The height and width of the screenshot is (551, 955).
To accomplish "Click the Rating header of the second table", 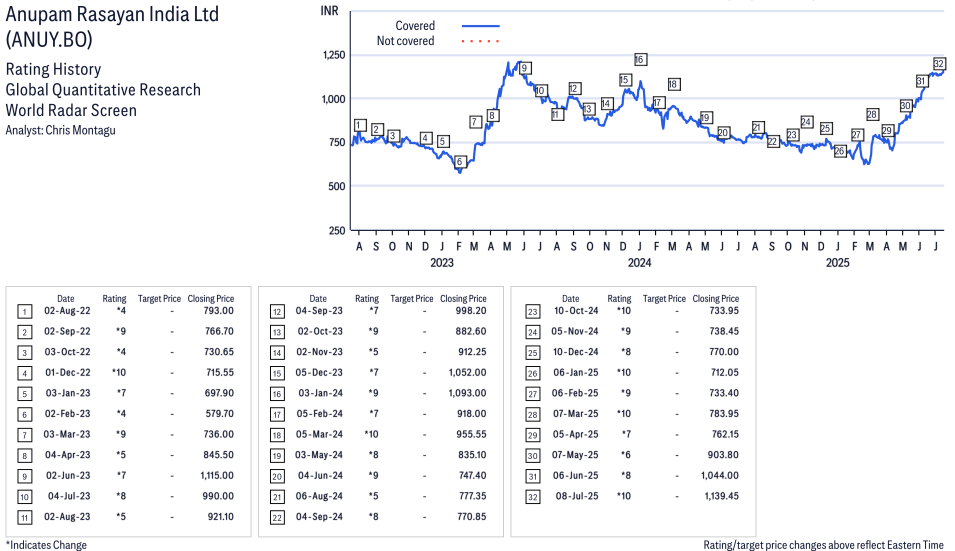I will tap(367, 298).
